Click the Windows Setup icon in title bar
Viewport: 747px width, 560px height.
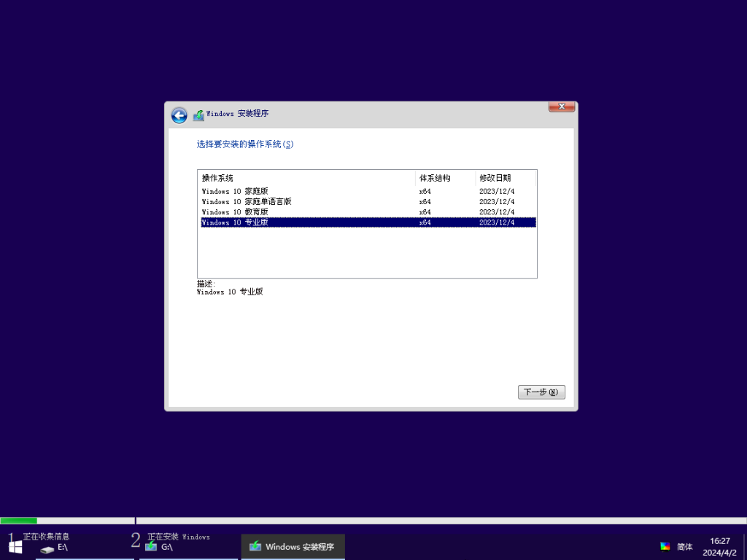(x=198, y=114)
